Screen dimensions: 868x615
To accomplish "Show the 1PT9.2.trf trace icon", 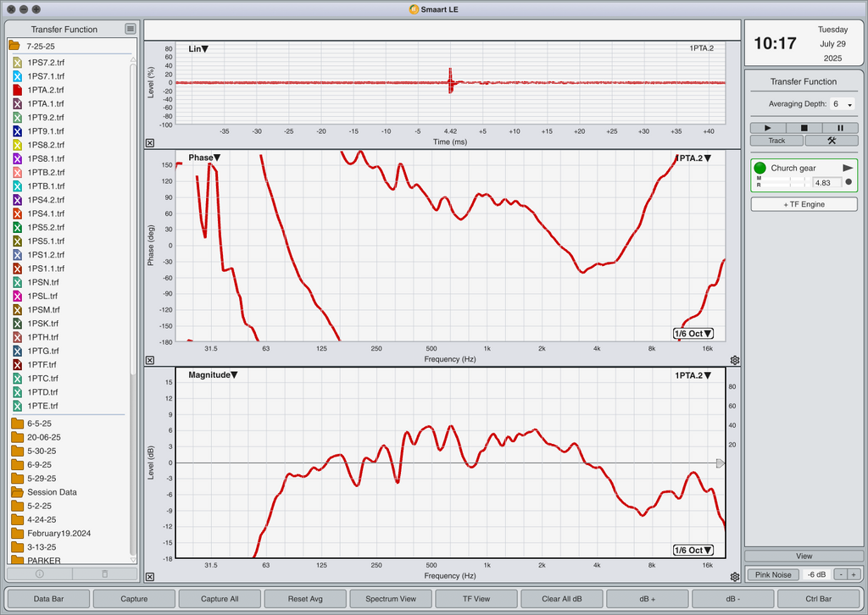I will [x=17, y=117].
